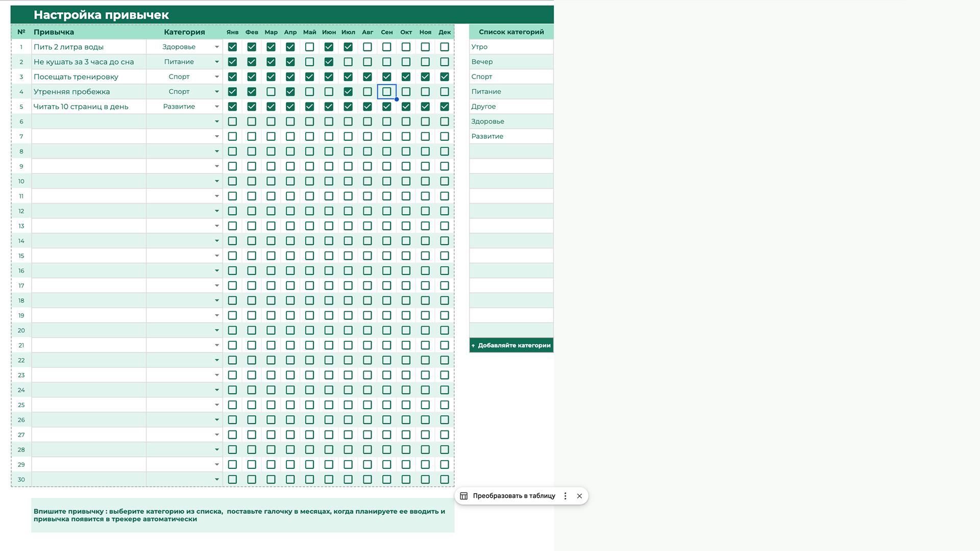Select habit cell Утренняя пробежка
The image size is (980, 551).
(x=89, y=92)
